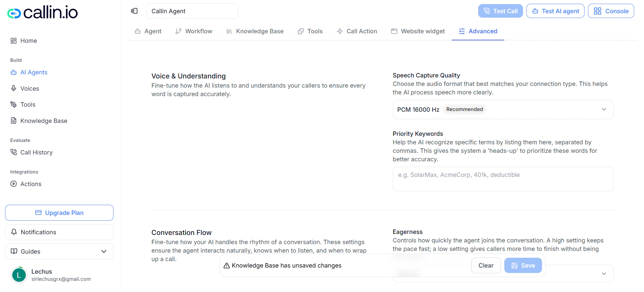Switch to the Agent tab
The height and width of the screenshot is (292, 644).
[x=148, y=31]
